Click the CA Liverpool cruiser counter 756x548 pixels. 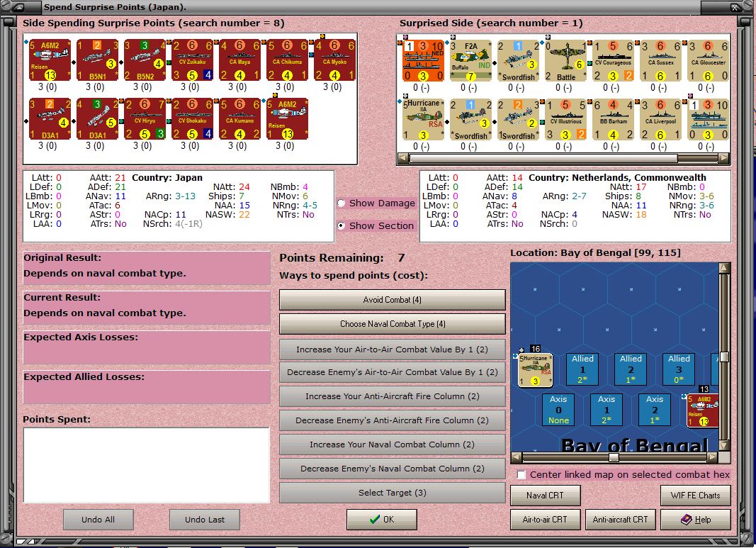click(x=660, y=120)
